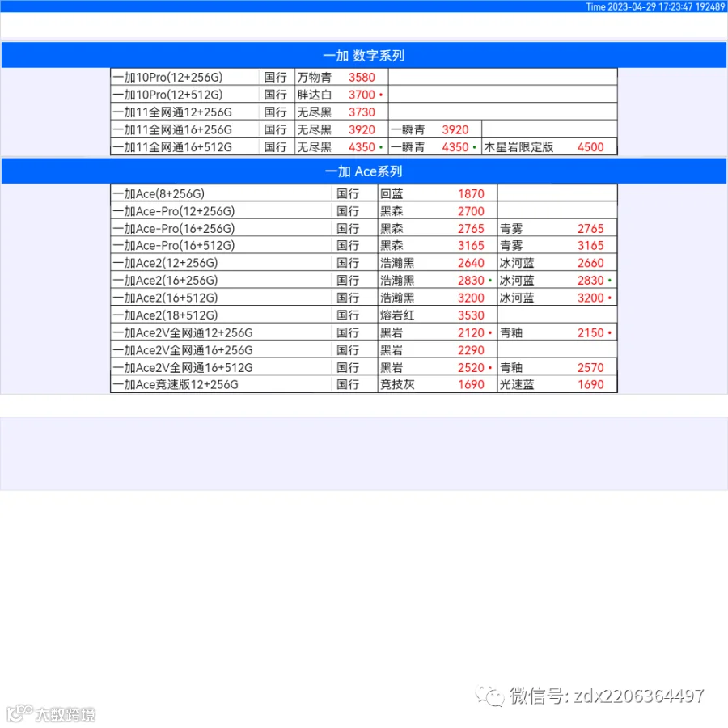The width and height of the screenshot is (728, 728).
Task: Click the price 3580 for 万物青
Action: click(x=362, y=77)
